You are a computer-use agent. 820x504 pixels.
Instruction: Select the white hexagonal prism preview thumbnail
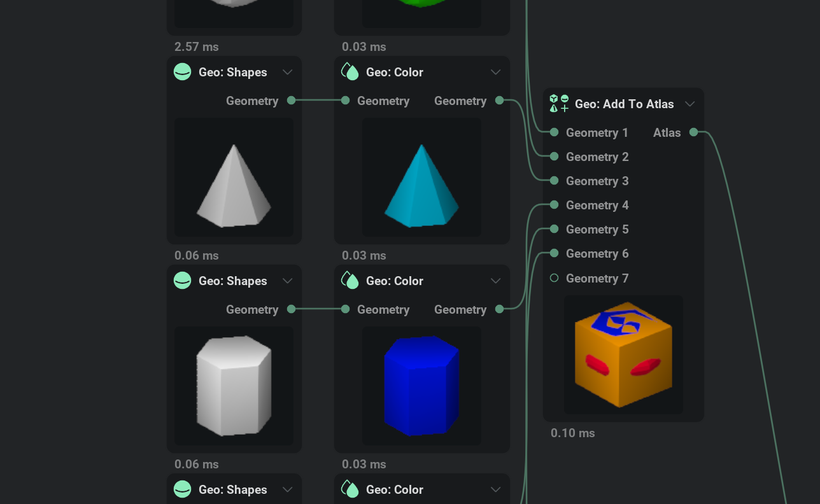click(234, 386)
